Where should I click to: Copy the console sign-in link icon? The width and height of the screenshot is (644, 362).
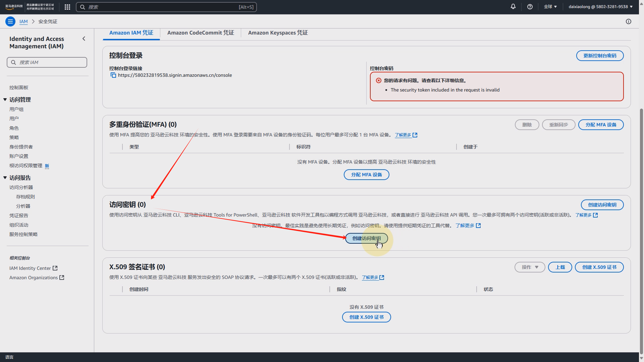click(113, 75)
